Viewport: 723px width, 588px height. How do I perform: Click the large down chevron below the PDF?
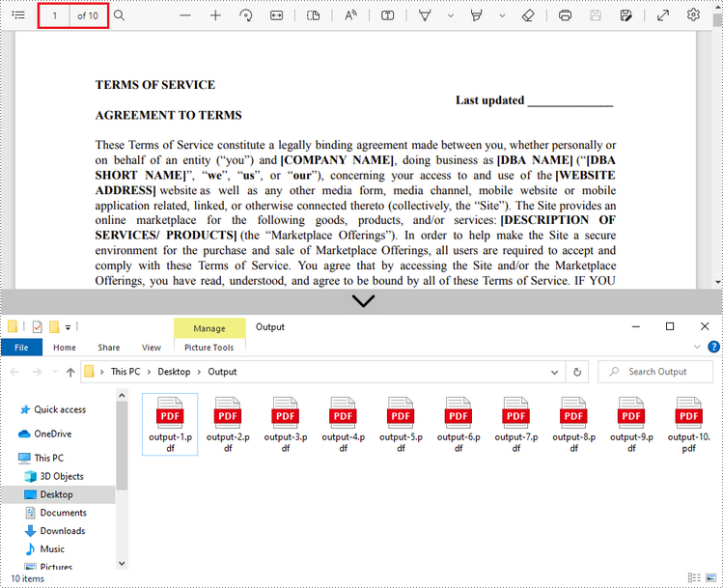363,301
